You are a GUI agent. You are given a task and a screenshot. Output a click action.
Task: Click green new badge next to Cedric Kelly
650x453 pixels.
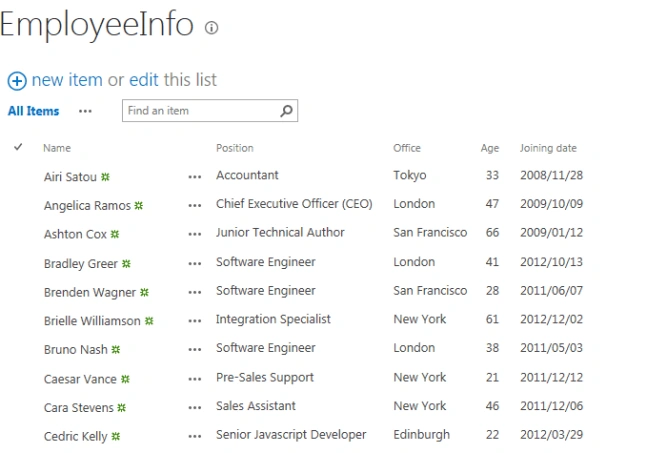pos(116,436)
